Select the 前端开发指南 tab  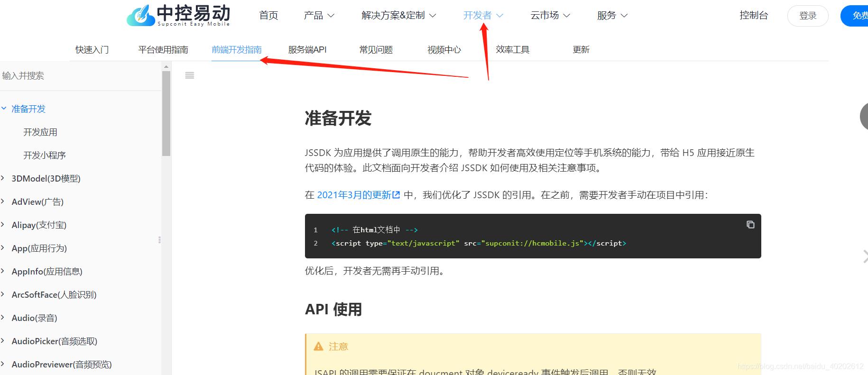(237, 50)
